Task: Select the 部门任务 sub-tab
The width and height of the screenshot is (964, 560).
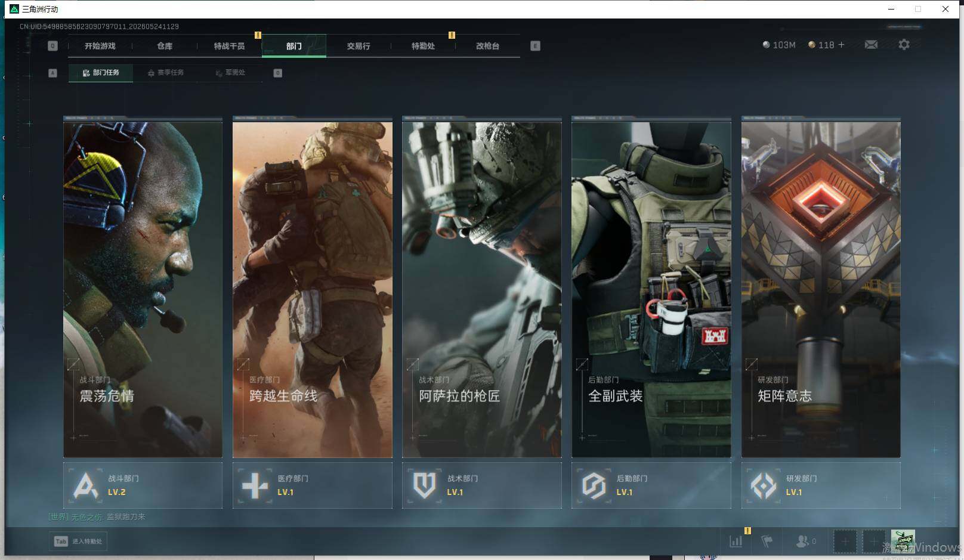Action: (x=101, y=73)
